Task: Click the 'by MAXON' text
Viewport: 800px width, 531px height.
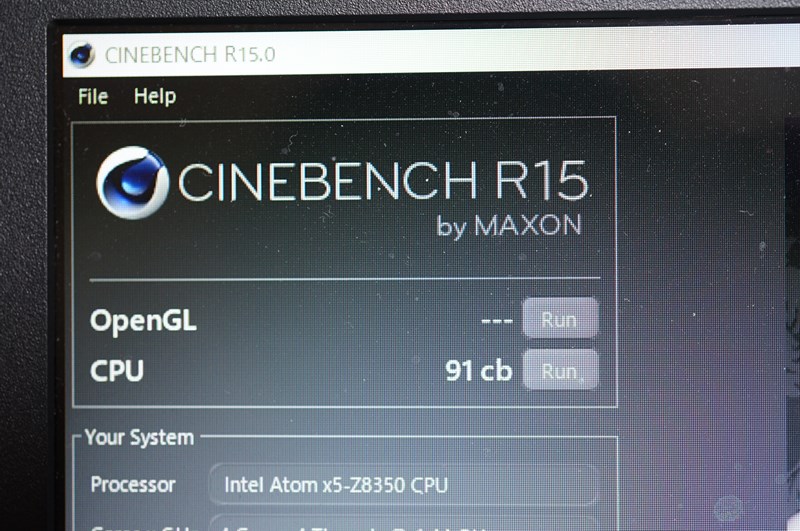Action: tap(509, 225)
